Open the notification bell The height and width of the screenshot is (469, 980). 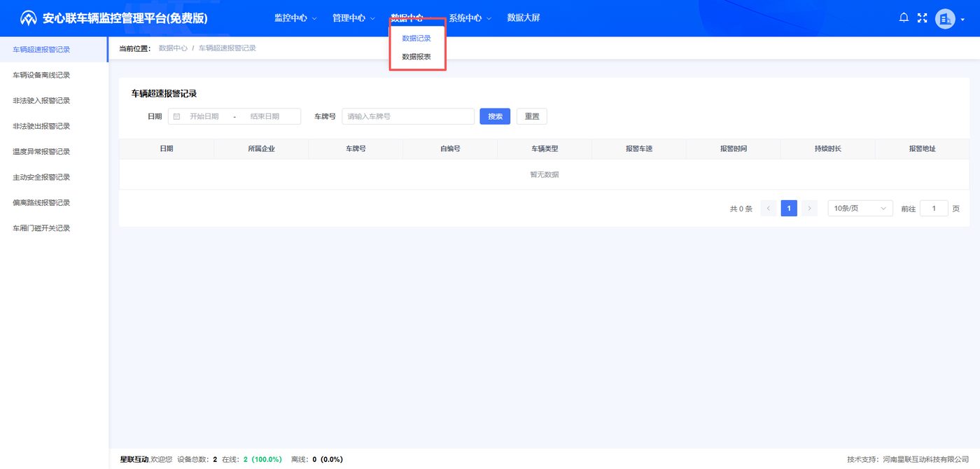[904, 18]
